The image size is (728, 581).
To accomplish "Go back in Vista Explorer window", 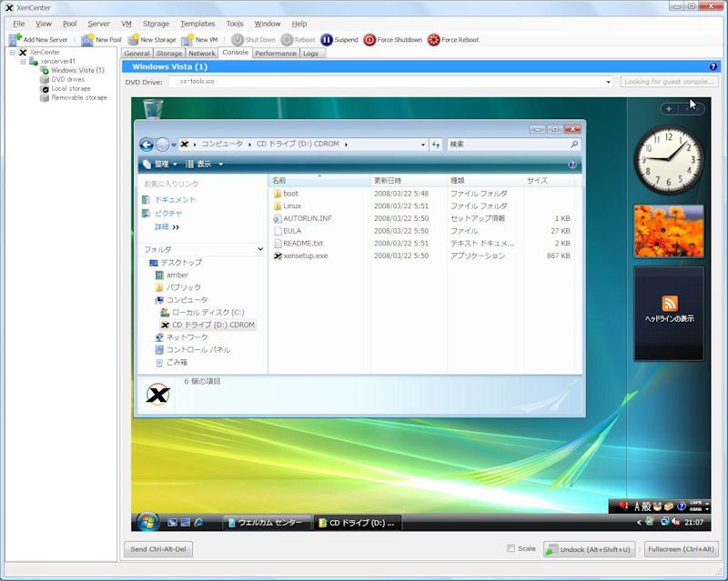I will click(147, 145).
